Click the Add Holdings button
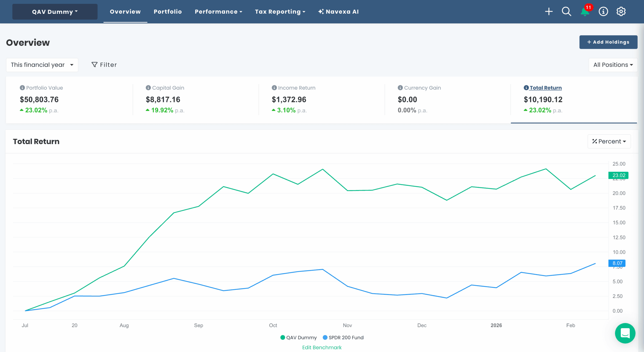This screenshot has height=352, width=644. (x=608, y=42)
